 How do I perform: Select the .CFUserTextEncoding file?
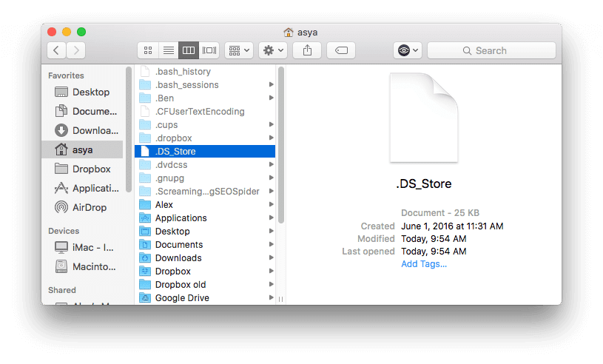(205, 112)
